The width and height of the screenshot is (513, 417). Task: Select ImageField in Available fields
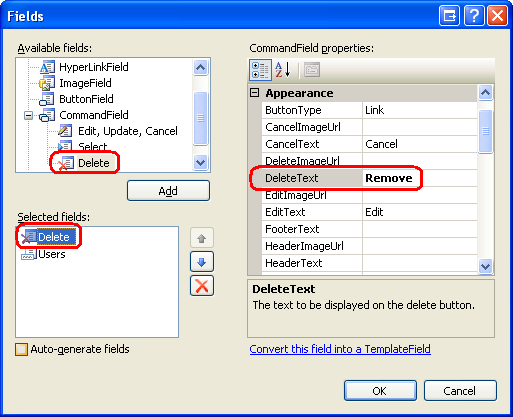[x=85, y=83]
